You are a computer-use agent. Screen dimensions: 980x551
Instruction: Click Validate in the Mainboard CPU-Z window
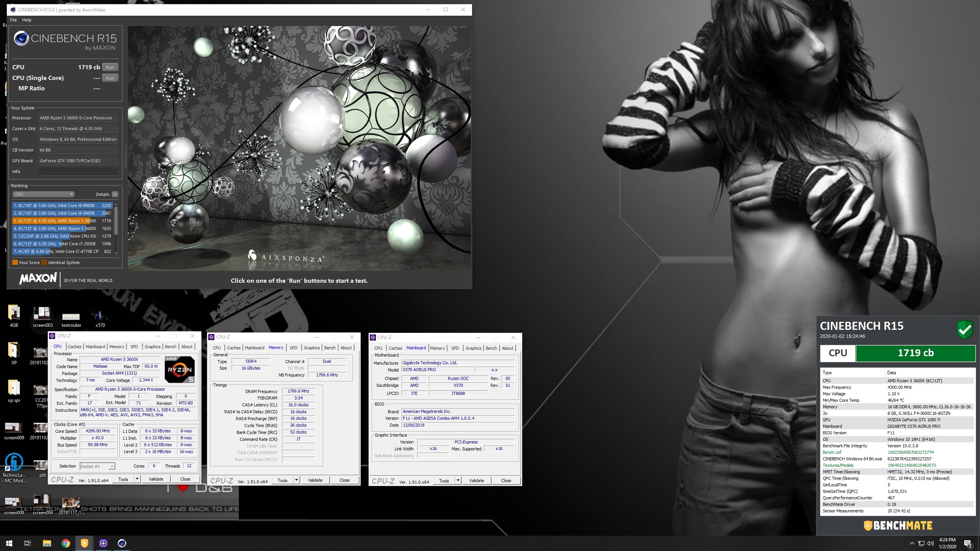[x=477, y=481]
